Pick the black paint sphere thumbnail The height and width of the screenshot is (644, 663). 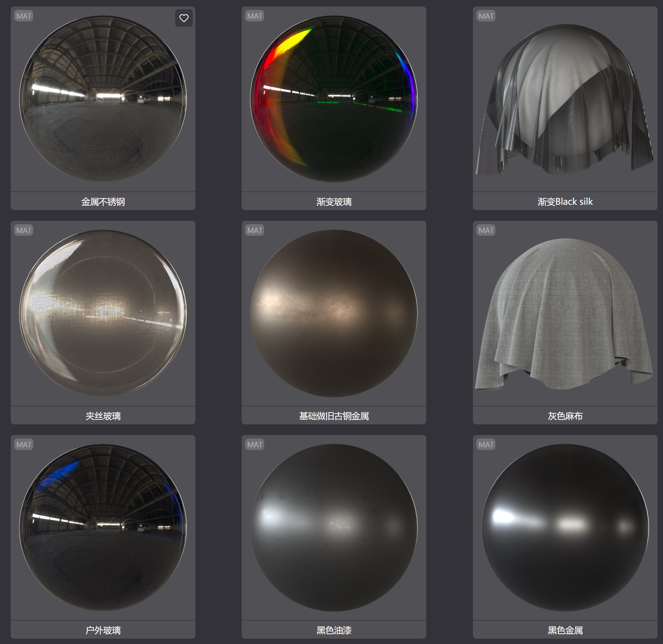[x=334, y=527]
